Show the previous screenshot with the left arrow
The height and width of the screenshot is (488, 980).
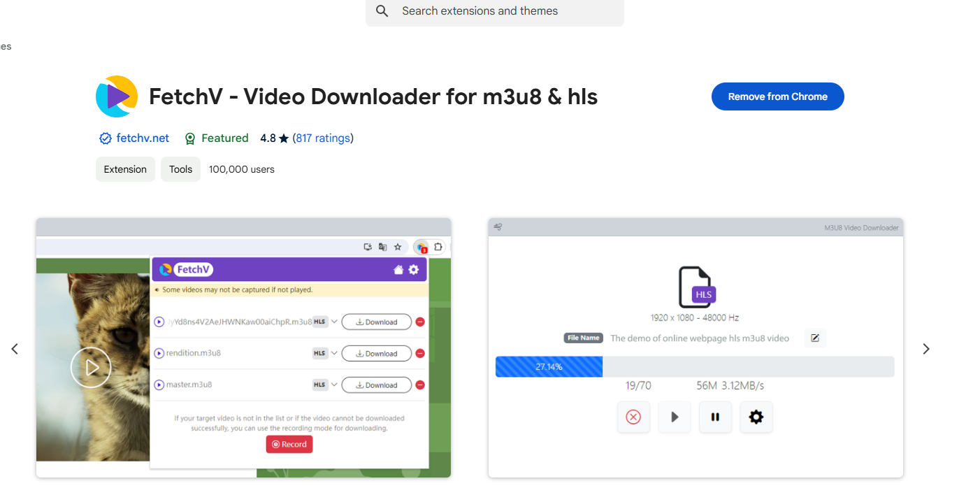pyautogui.click(x=15, y=349)
